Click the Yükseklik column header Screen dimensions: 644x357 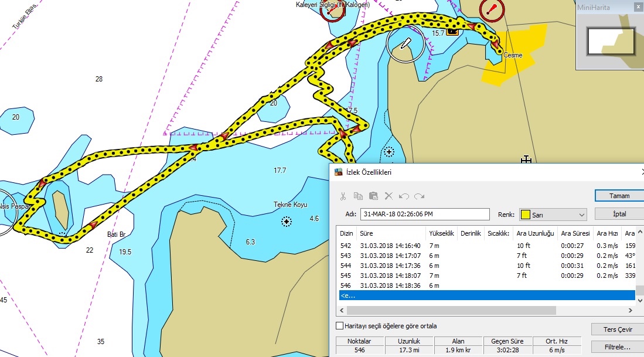coord(441,233)
